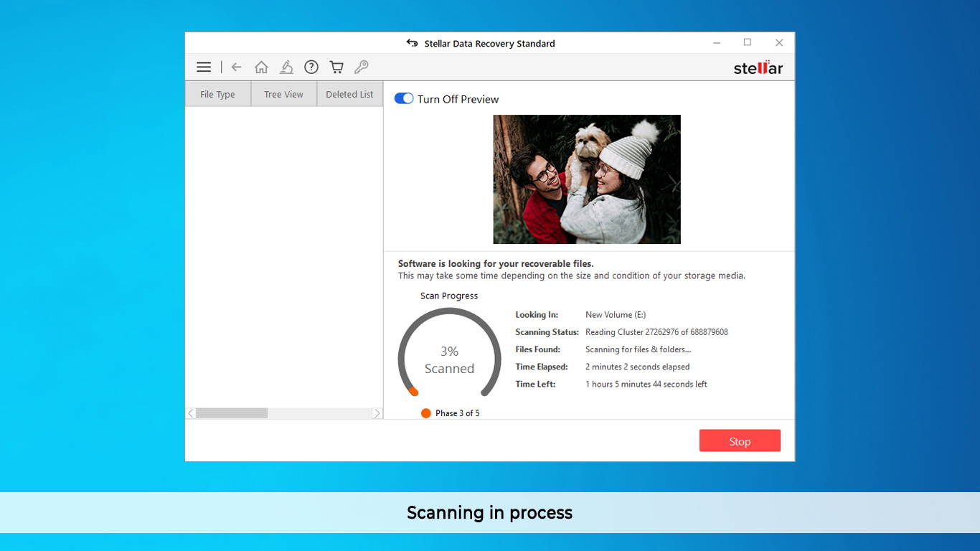Open the Deleted List tab
Image resolution: width=980 pixels, height=551 pixels.
(x=349, y=94)
